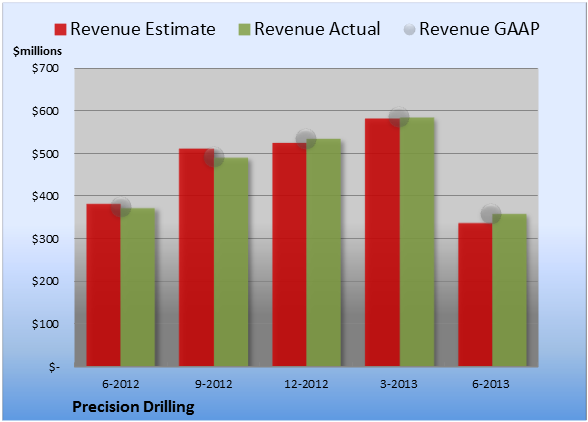Click the "Precision Drilling" chart title

[x=133, y=407]
